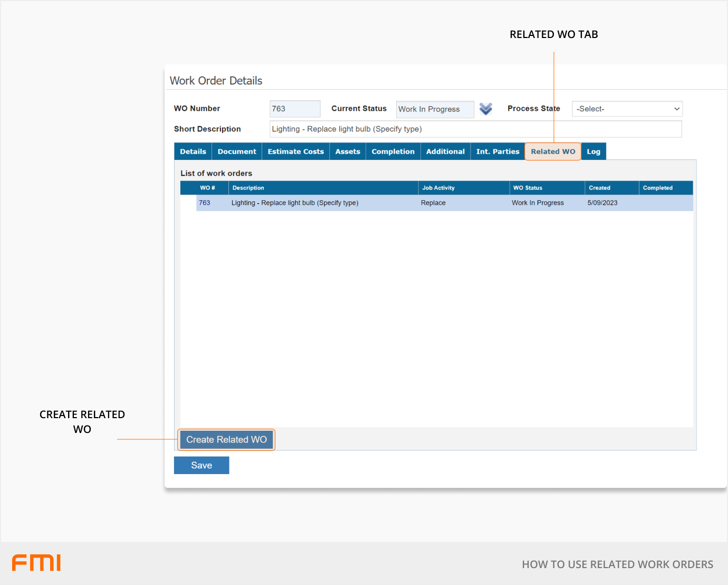Click the Short Description text field
The width and height of the screenshot is (728, 585).
[475, 129]
